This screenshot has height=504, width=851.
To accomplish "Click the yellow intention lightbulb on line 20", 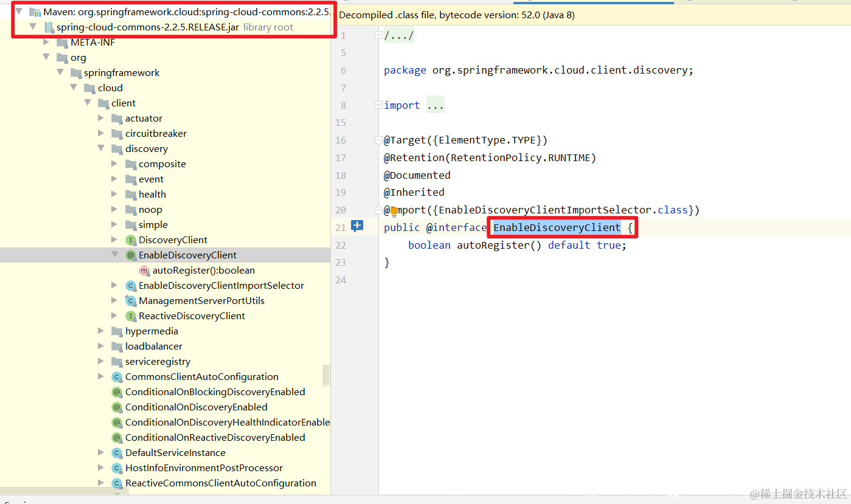I will click(394, 212).
